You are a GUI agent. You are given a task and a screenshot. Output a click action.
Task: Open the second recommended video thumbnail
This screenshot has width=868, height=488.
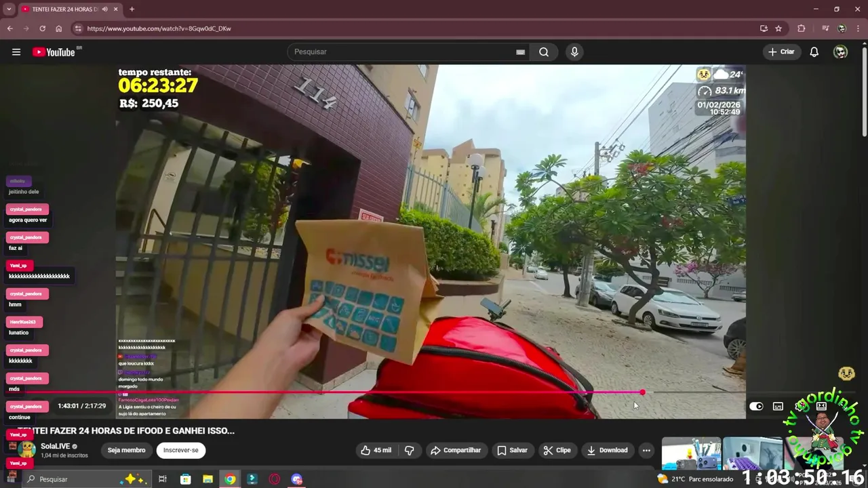pyautogui.click(x=753, y=454)
